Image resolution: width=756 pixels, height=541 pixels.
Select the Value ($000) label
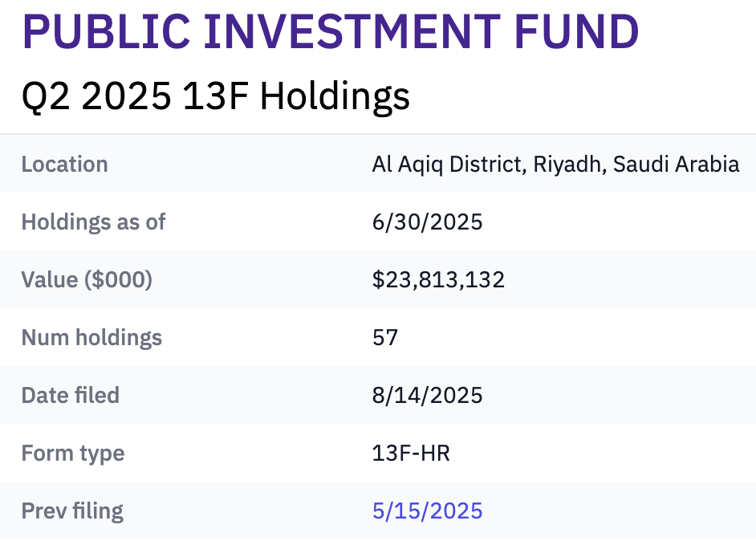pyautogui.click(x=87, y=279)
